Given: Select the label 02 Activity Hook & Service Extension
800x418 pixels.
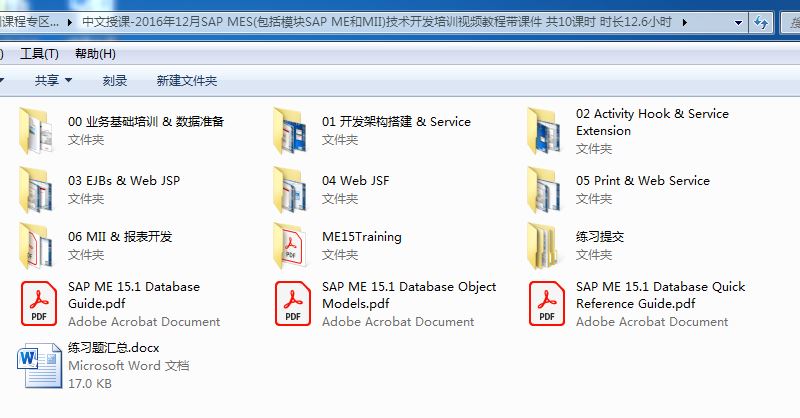Looking at the screenshot, I should click(x=653, y=122).
